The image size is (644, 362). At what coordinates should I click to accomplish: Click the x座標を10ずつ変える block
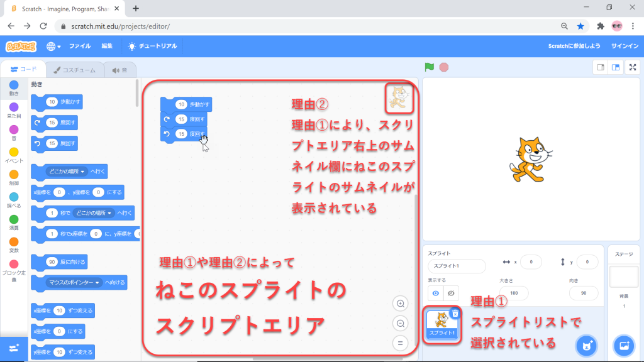coord(63,310)
